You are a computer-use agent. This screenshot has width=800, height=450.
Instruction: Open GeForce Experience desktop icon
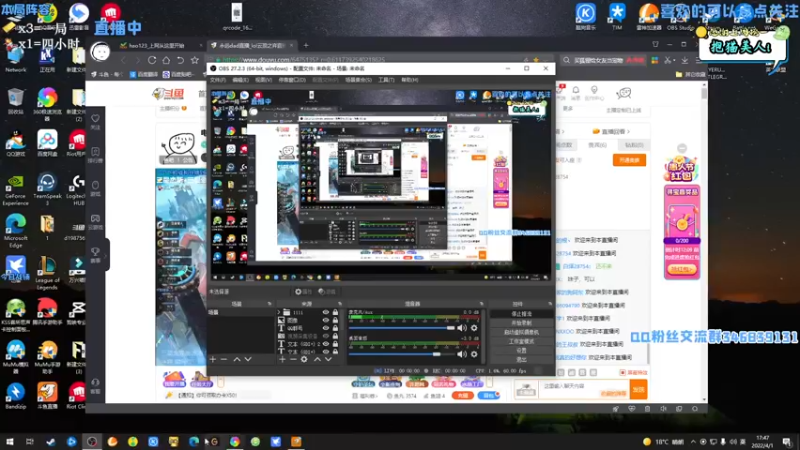point(15,189)
